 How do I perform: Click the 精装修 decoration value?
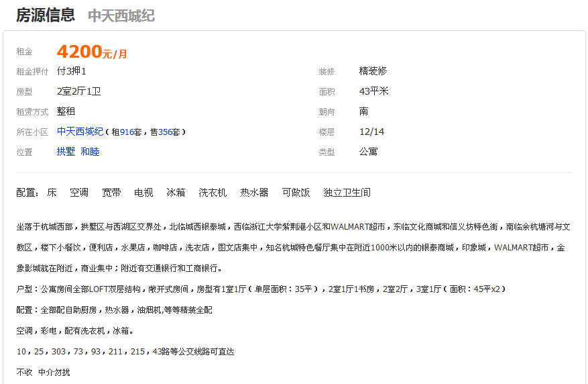point(373,71)
